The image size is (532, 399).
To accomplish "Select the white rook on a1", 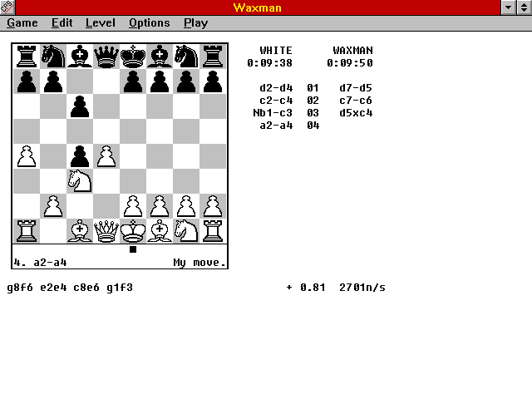I will tap(27, 231).
